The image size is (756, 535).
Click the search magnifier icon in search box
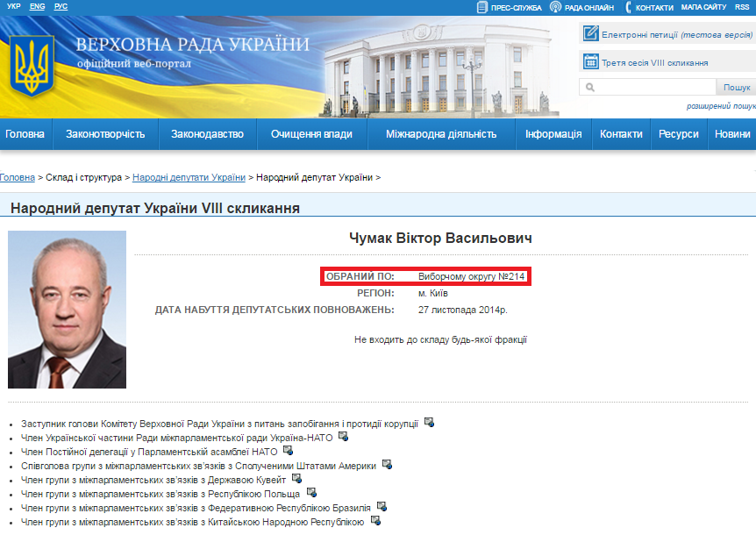(591, 88)
